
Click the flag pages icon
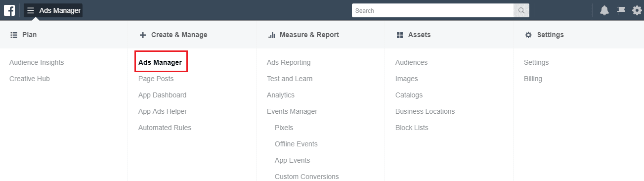[621, 10]
